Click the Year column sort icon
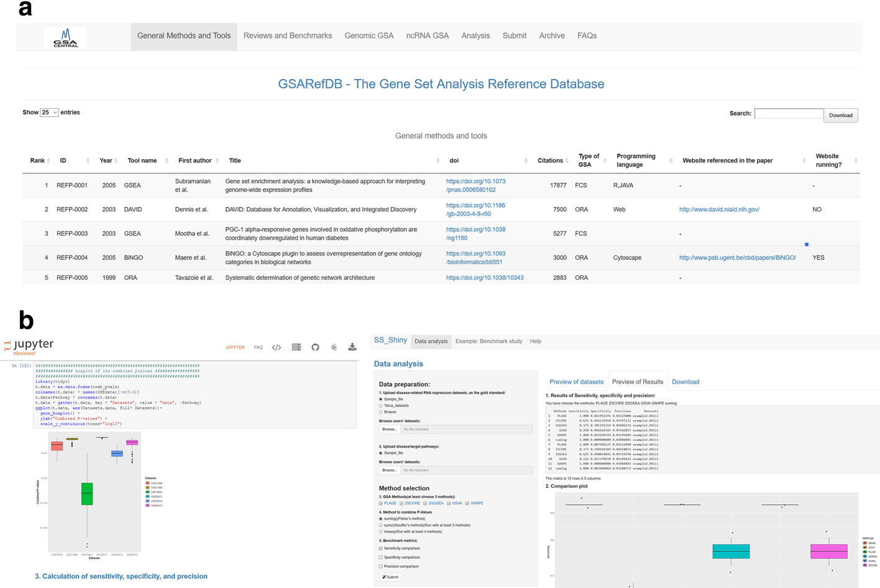 116,160
